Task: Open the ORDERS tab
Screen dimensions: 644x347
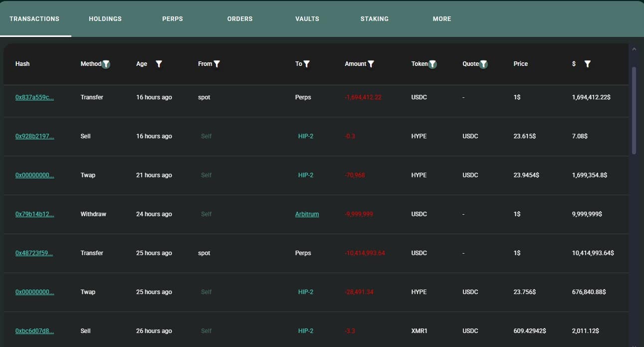Action: [x=240, y=18]
